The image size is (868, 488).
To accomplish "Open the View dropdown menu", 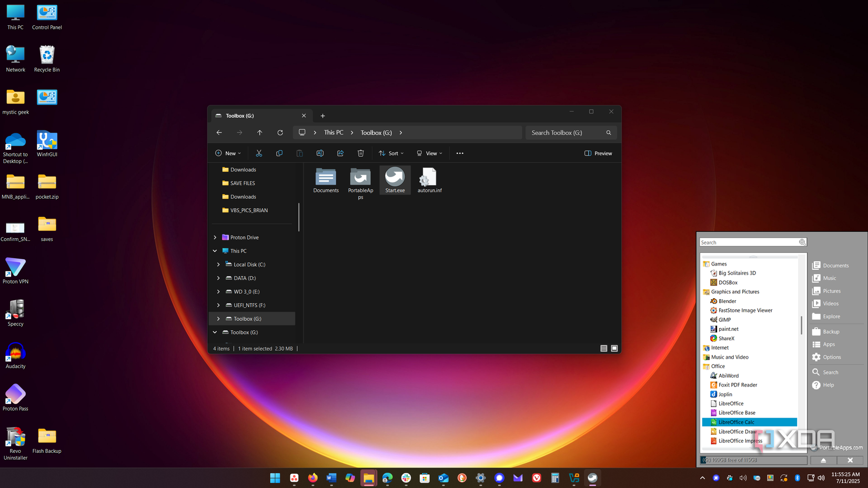I will (430, 153).
